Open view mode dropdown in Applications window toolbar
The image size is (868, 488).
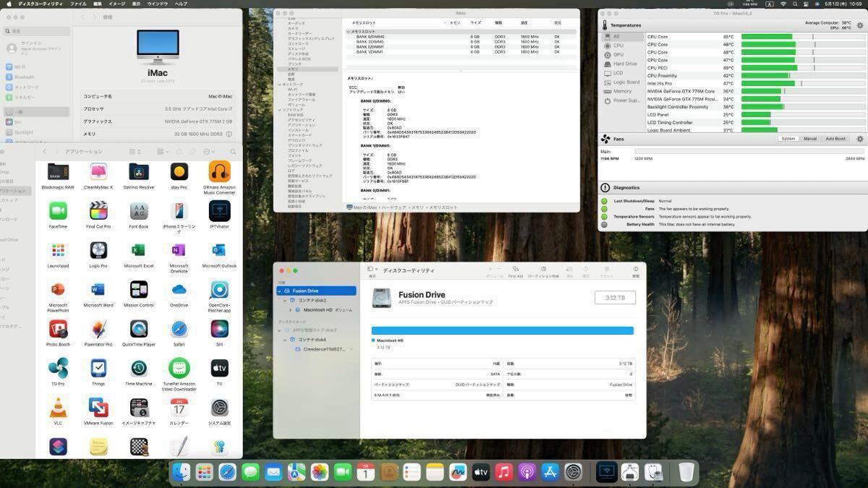(135, 152)
